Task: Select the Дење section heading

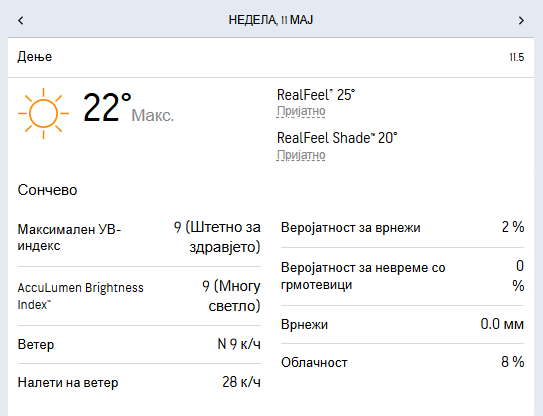Action: point(35,56)
